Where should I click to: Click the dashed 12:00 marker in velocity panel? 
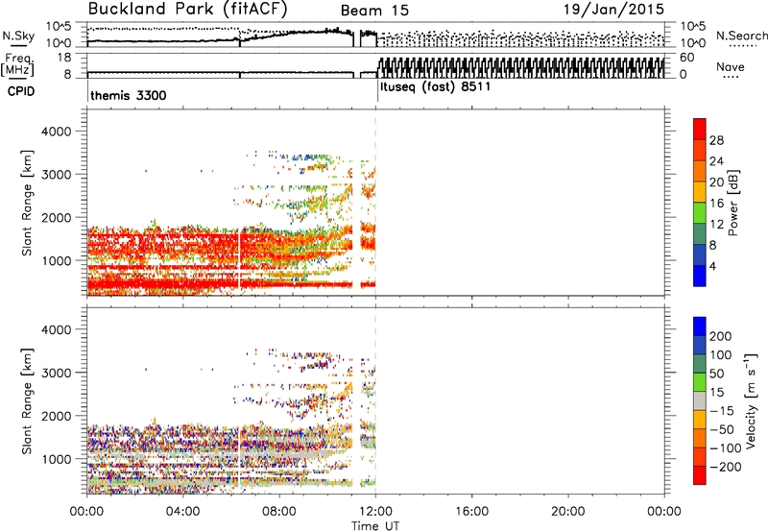click(x=375, y=399)
